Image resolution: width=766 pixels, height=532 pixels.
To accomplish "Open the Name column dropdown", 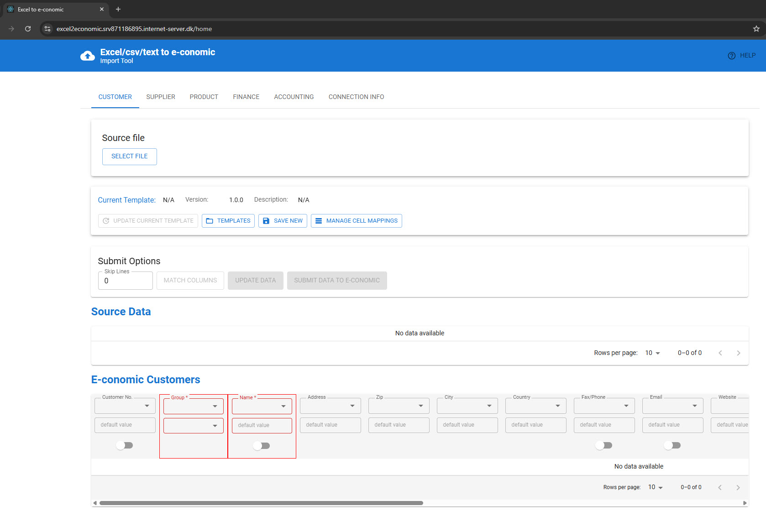I will [262, 406].
